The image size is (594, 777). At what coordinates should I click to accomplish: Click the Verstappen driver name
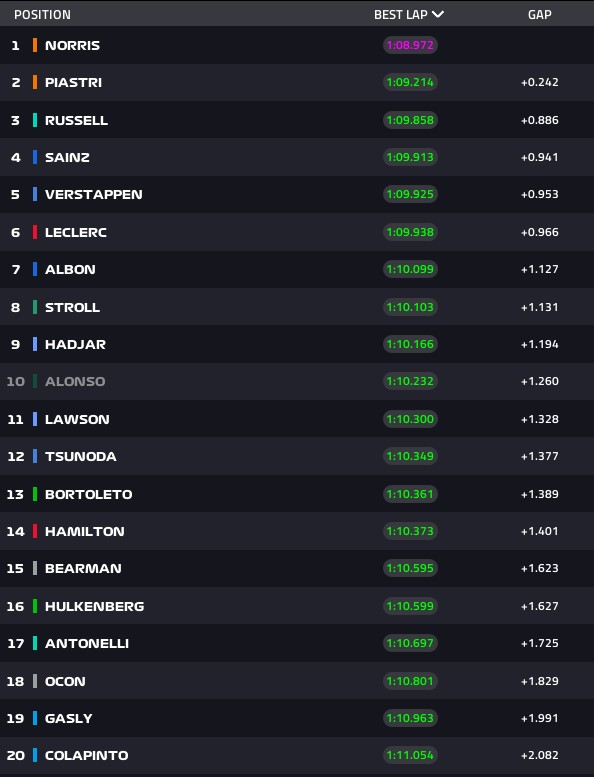click(94, 194)
